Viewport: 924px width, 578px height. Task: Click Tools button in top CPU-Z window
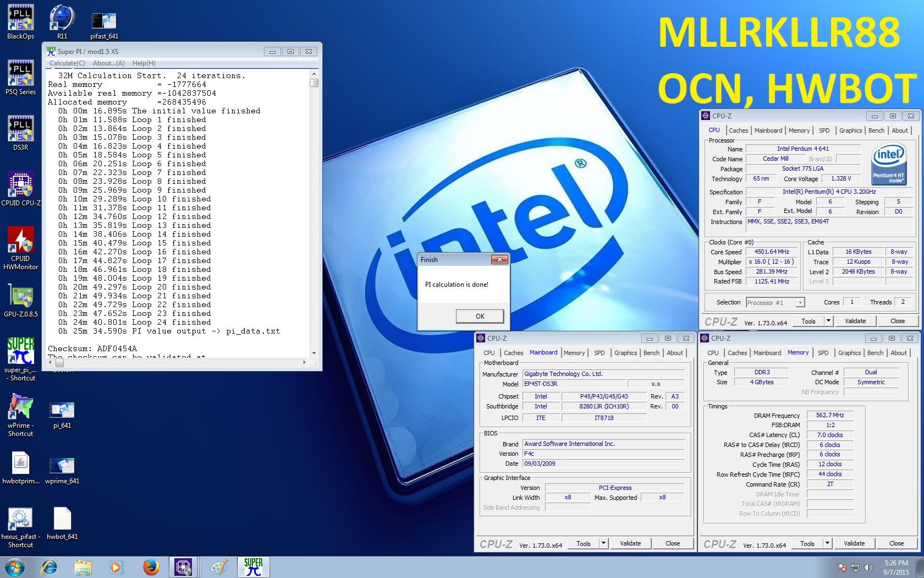point(809,321)
